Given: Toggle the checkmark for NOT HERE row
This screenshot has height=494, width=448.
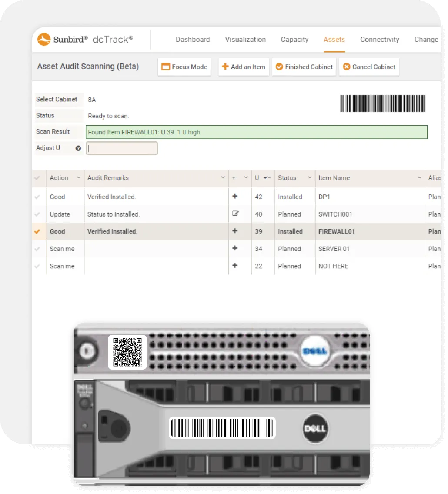Looking at the screenshot, I should [37, 266].
